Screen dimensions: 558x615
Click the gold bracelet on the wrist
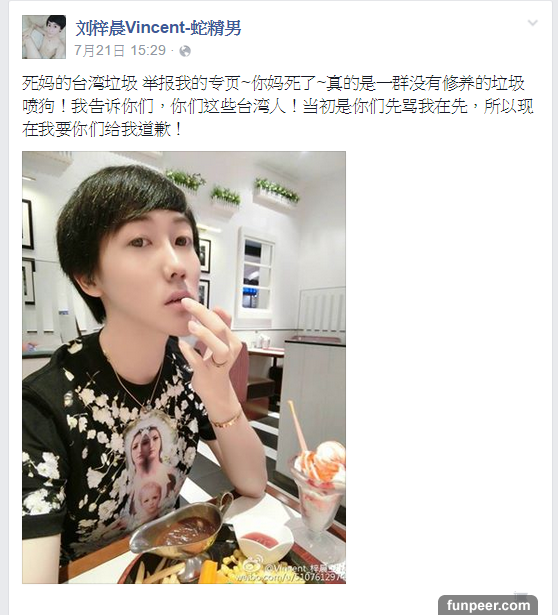point(226,420)
